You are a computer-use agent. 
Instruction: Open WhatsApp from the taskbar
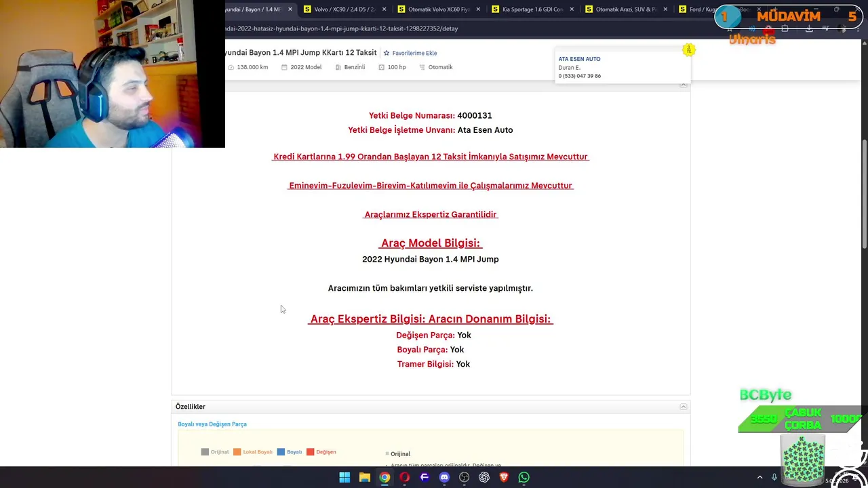click(524, 477)
